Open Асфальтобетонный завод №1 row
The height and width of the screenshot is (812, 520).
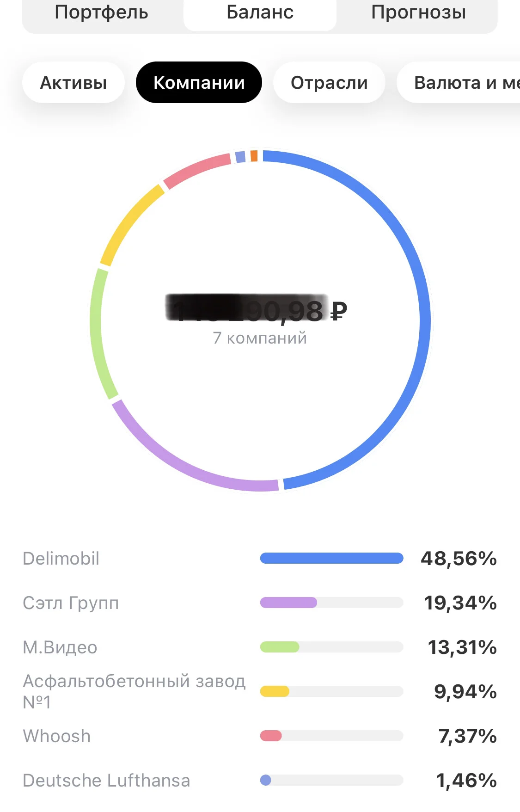coord(260,691)
